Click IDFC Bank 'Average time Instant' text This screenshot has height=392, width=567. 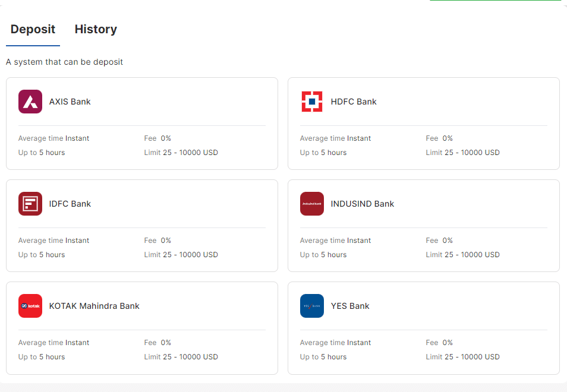click(53, 241)
